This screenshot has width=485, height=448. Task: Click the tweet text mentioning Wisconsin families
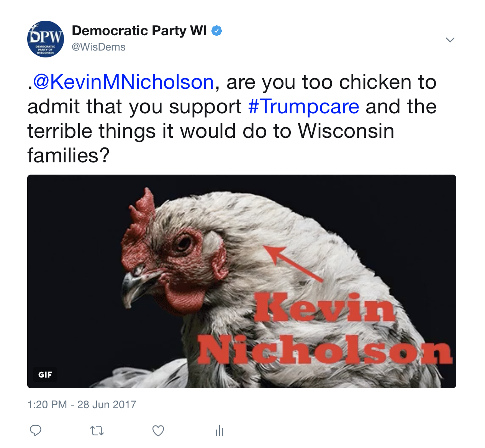point(211,143)
